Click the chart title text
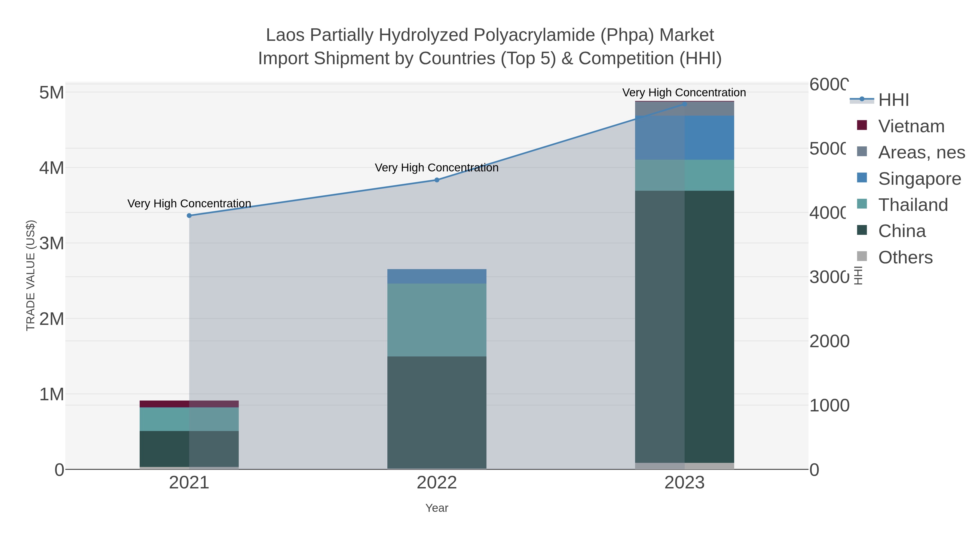This screenshot has height=551, width=980. [x=490, y=47]
